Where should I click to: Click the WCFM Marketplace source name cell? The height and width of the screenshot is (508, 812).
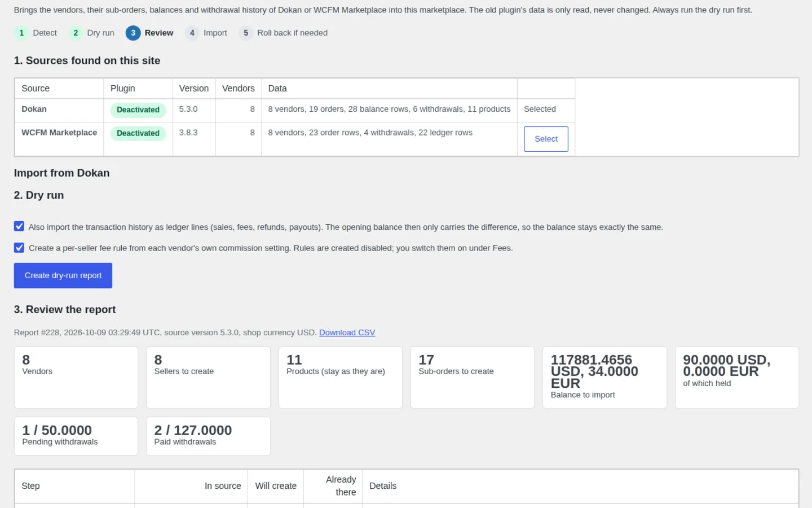click(x=59, y=139)
